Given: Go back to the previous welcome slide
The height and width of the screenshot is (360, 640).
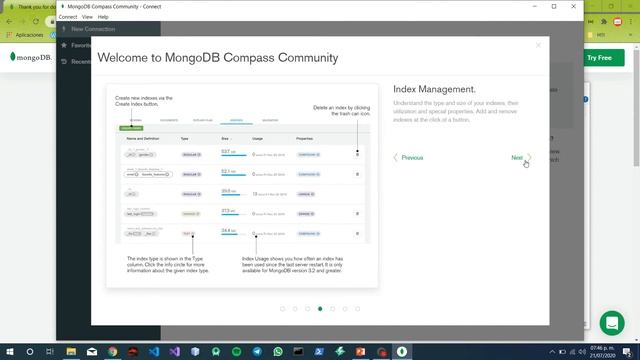Looking at the screenshot, I should 408,158.
